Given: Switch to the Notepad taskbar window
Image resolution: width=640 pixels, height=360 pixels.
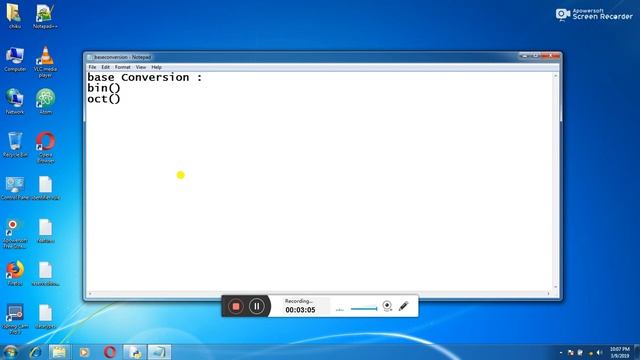Looking at the screenshot, I should pyautogui.click(x=159, y=352).
